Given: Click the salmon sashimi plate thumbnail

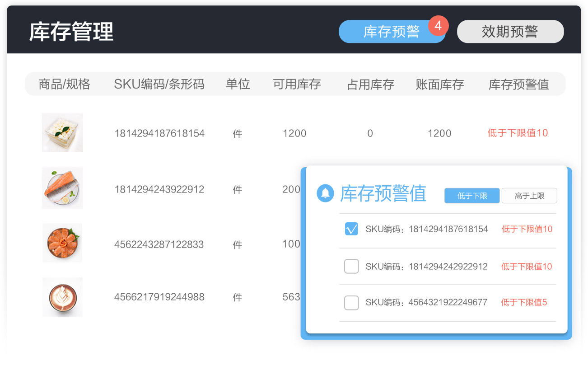Looking at the screenshot, I should pos(62,243).
